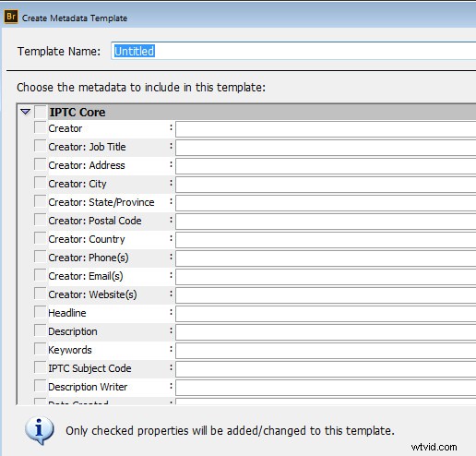This screenshot has height=456, width=476.
Task: Click the Creator: Postal Code label
Action: (95, 221)
